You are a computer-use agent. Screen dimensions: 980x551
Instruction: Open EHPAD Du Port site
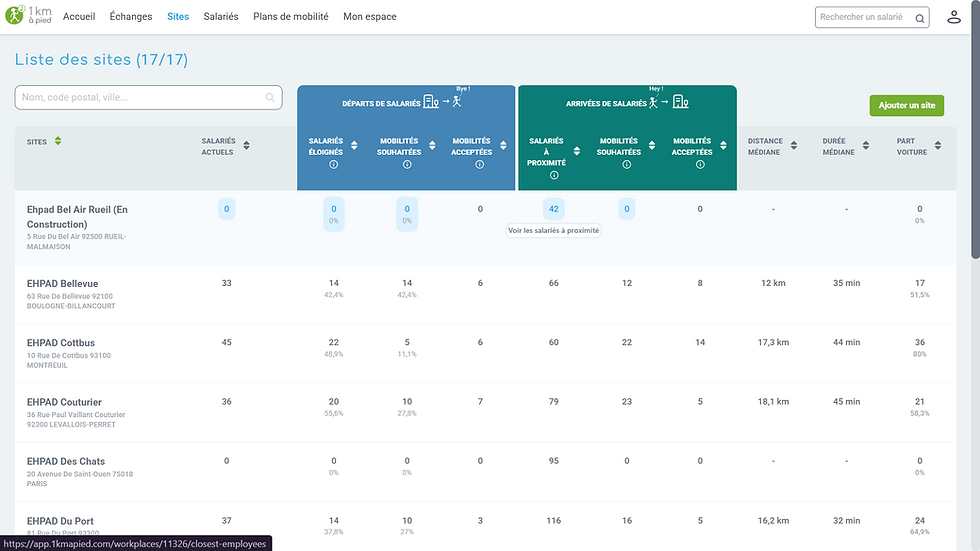point(60,521)
